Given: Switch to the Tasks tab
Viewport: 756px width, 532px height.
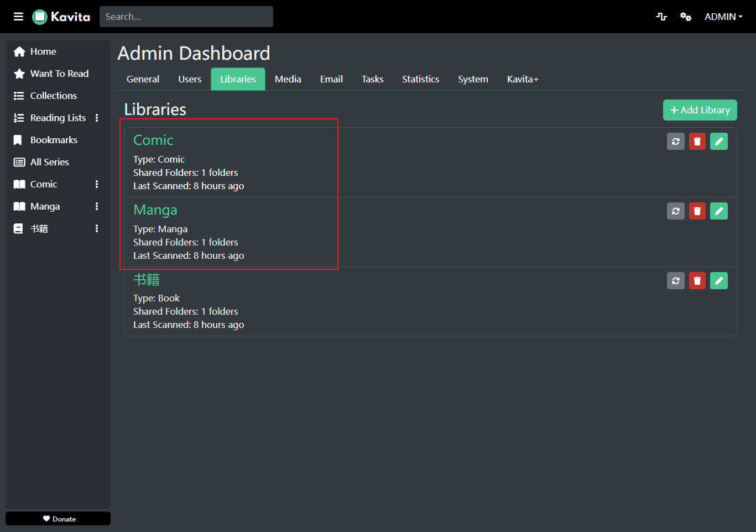Looking at the screenshot, I should pyautogui.click(x=373, y=79).
